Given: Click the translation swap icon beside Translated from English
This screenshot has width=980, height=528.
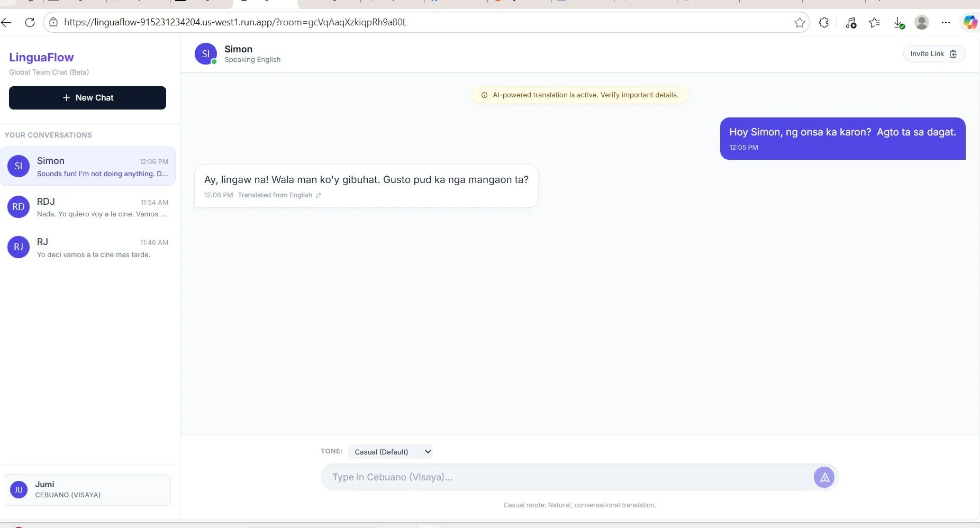Looking at the screenshot, I should (319, 195).
